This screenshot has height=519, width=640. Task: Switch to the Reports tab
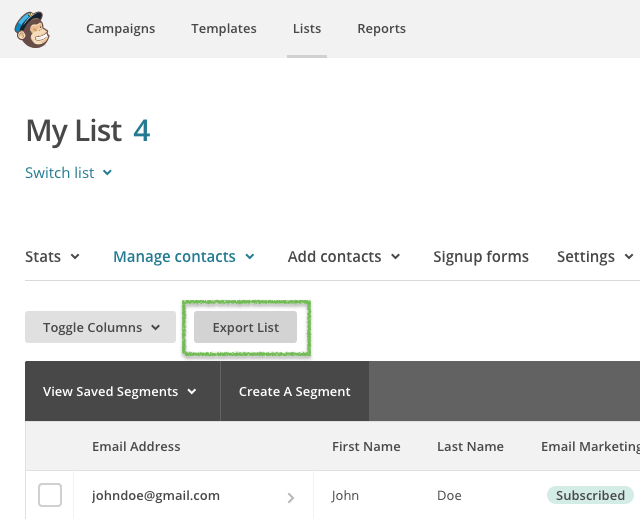coord(381,29)
